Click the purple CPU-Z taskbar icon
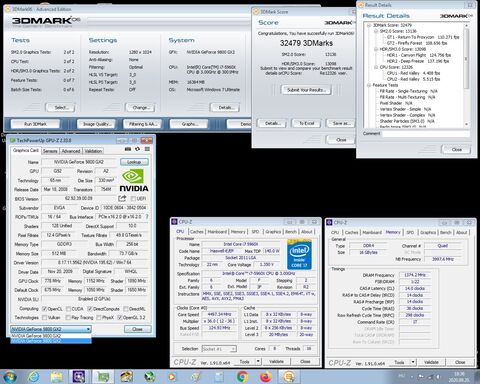Screen dimensions: 480x384 79,377
